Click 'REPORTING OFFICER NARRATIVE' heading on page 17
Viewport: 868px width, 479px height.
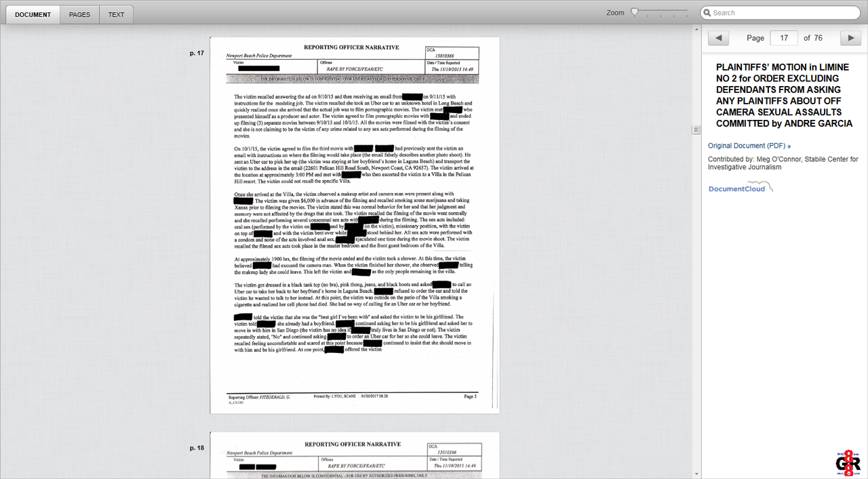coord(351,47)
